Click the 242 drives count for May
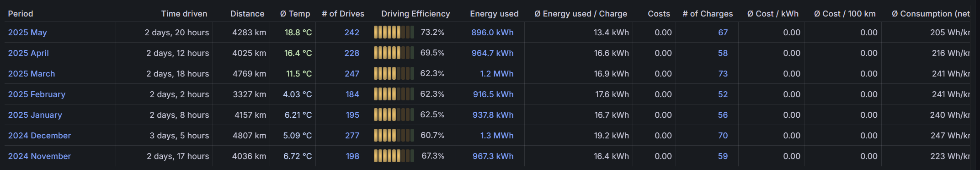This screenshot has width=980, height=170. click(352, 33)
